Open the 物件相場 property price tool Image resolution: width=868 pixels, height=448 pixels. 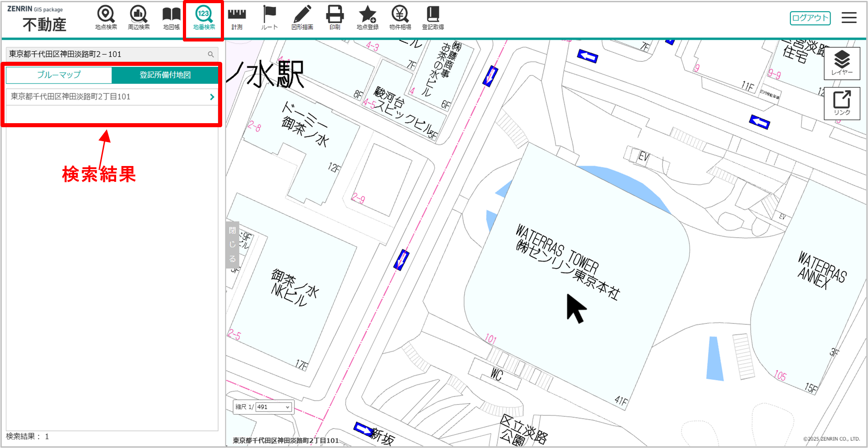400,18
